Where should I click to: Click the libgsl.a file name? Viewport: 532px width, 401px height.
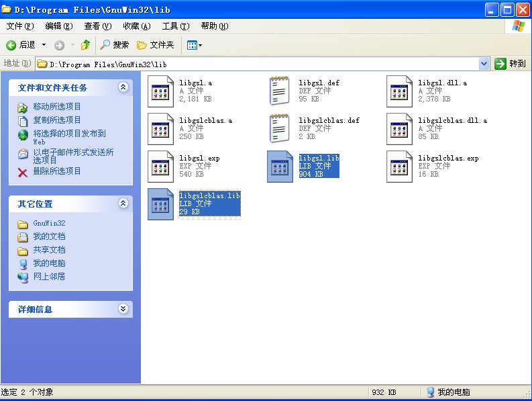196,83
